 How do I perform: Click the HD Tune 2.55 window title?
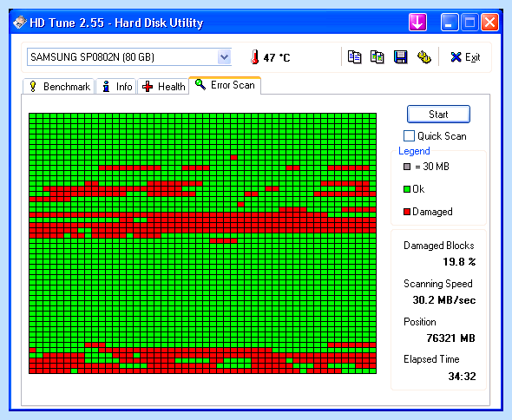click(x=116, y=23)
